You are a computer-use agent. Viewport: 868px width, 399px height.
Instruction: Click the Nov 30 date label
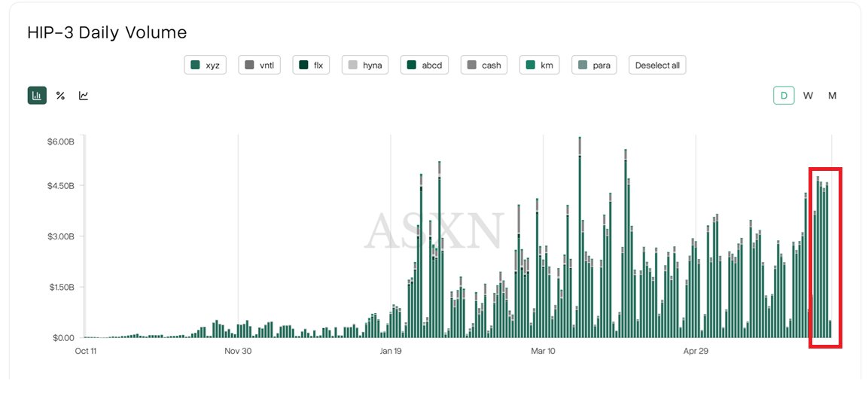tap(238, 351)
